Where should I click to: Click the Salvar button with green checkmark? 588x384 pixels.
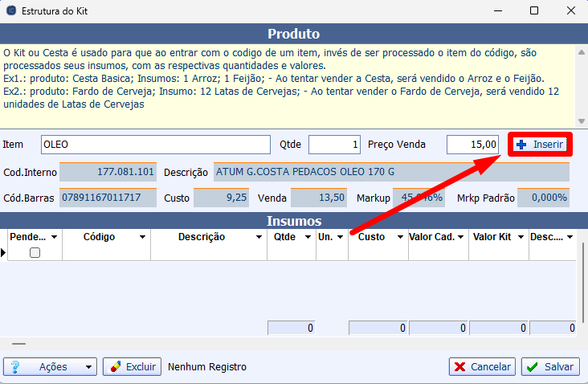point(551,366)
